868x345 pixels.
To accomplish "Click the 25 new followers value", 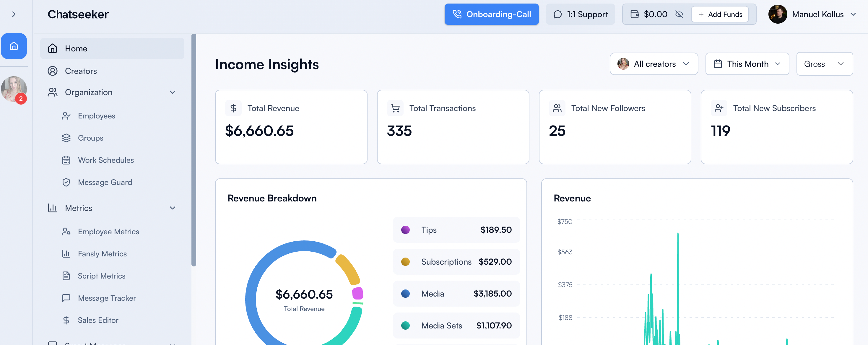I will 557,131.
